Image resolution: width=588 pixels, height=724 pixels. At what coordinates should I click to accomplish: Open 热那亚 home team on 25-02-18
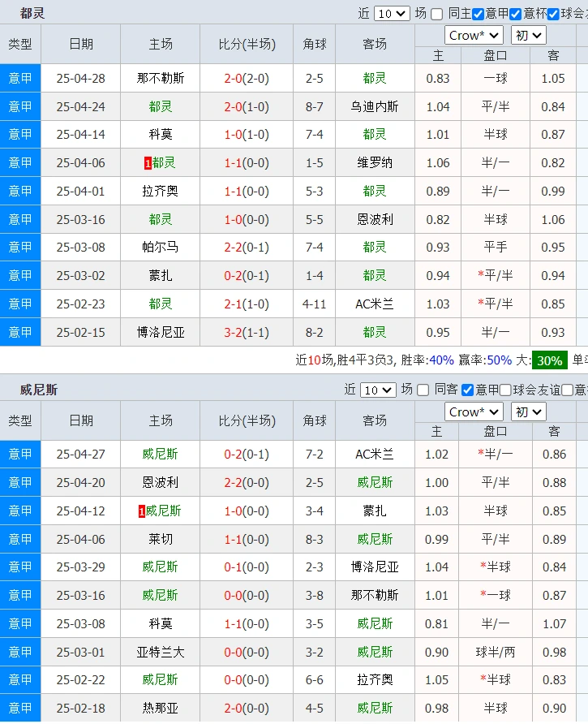[160, 709]
